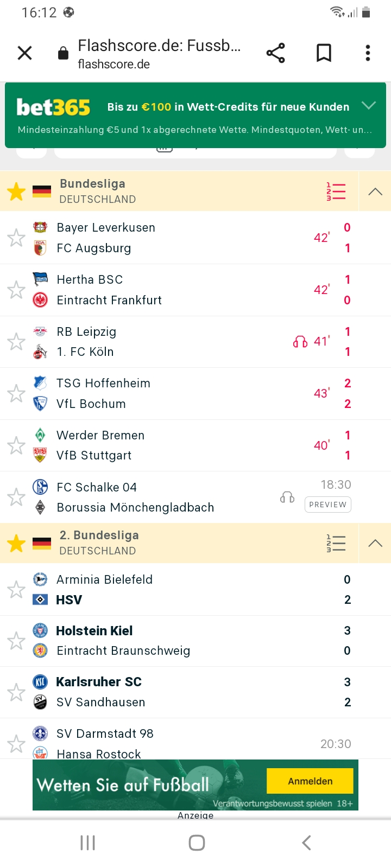391x868 pixels.
Task: Open Bundesliga standings table icon
Action: tap(336, 192)
